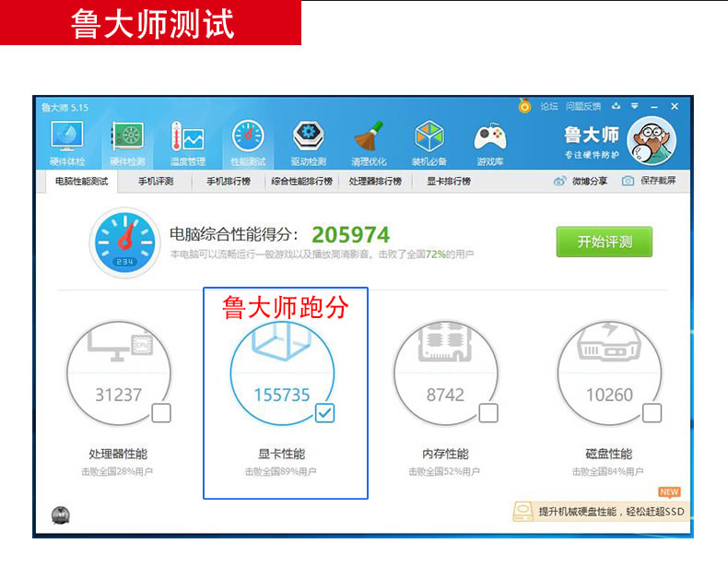
Task: Select 性能测试 performance test icon
Action: [x=248, y=136]
